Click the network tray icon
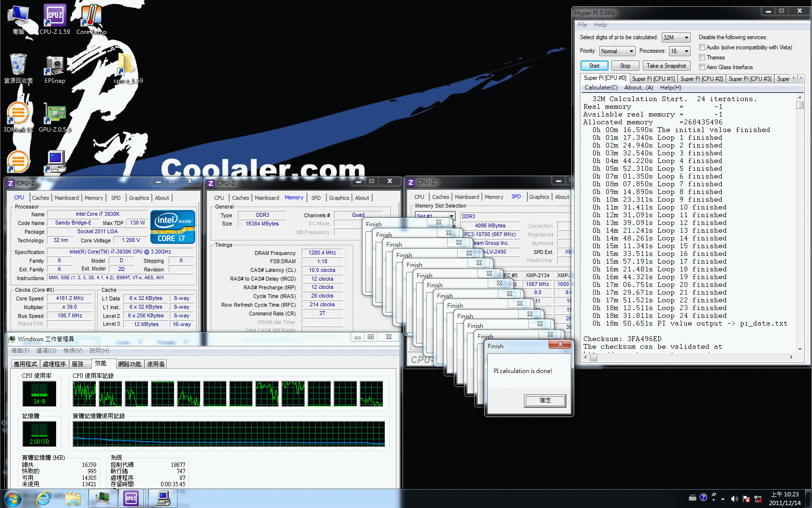This screenshot has width=812, height=508. click(758, 499)
